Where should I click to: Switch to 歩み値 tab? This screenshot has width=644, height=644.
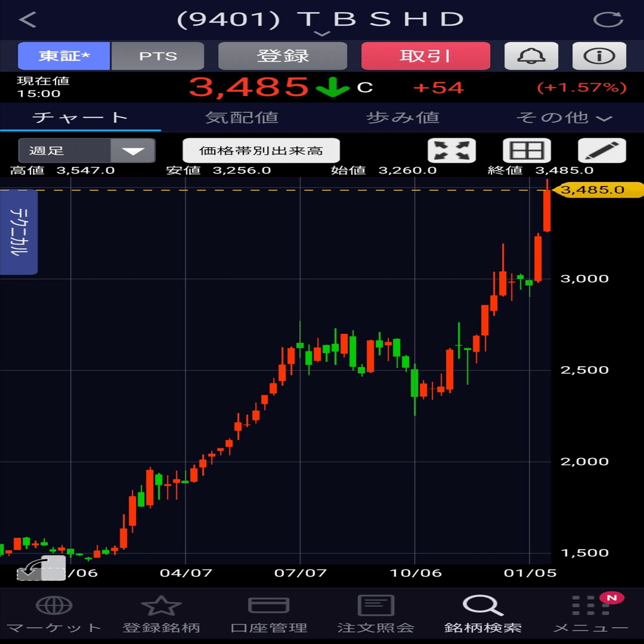[x=402, y=117]
